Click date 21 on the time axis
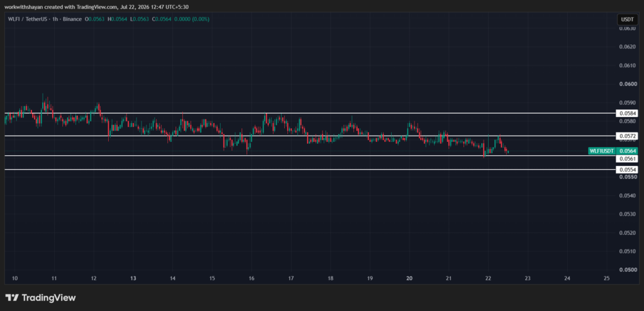644x311 pixels. coord(448,278)
